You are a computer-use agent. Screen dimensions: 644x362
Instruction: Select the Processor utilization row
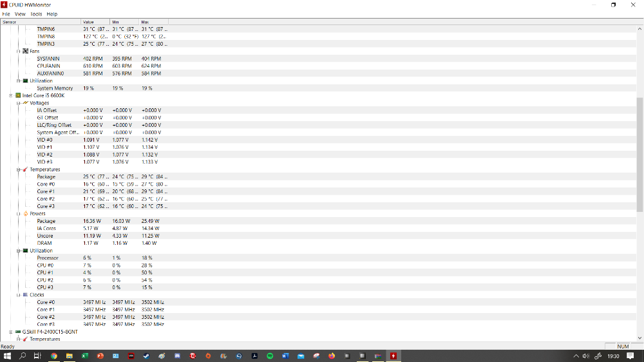point(318,258)
